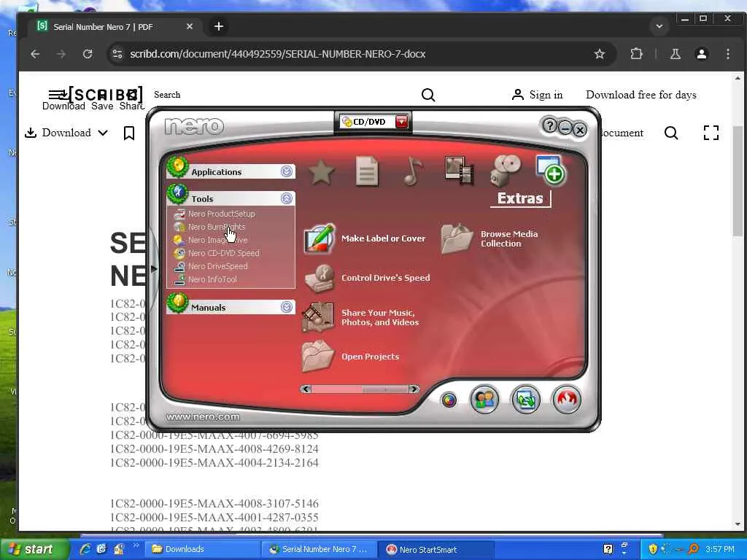The image size is (747, 560).
Task: Click the www.nero.com link
Action: click(203, 416)
